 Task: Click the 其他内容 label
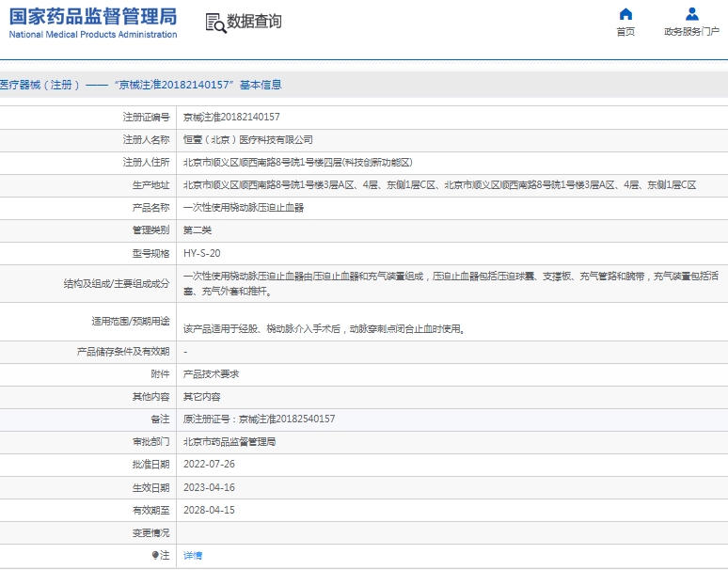(x=150, y=397)
